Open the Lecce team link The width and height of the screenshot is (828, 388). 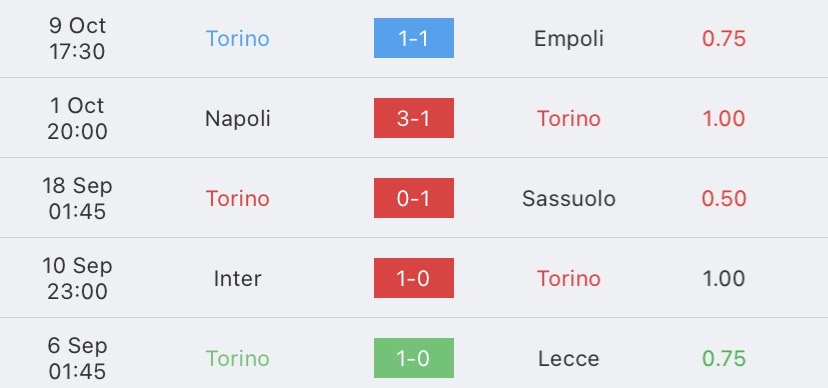pyautogui.click(x=569, y=358)
